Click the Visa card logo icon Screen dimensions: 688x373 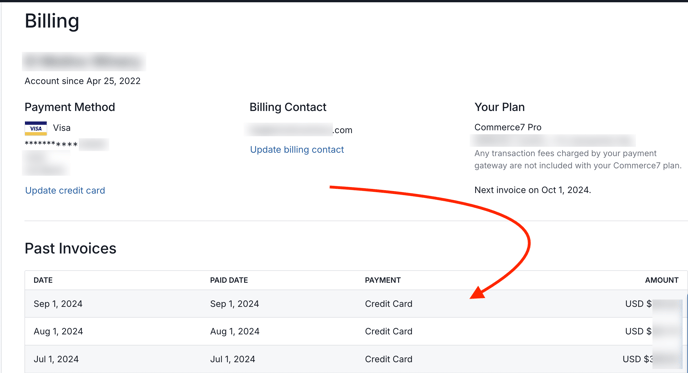coord(36,128)
